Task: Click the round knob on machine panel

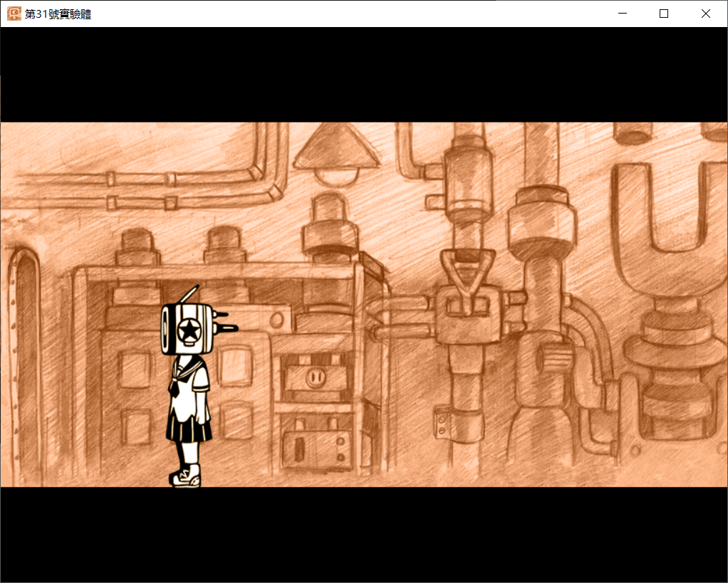Action: coord(276,320)
